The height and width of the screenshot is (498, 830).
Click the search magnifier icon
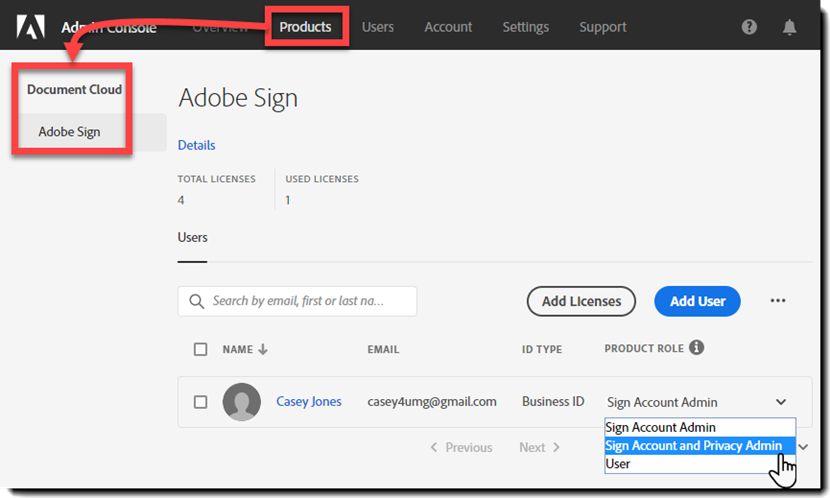[x=196, y=301]
